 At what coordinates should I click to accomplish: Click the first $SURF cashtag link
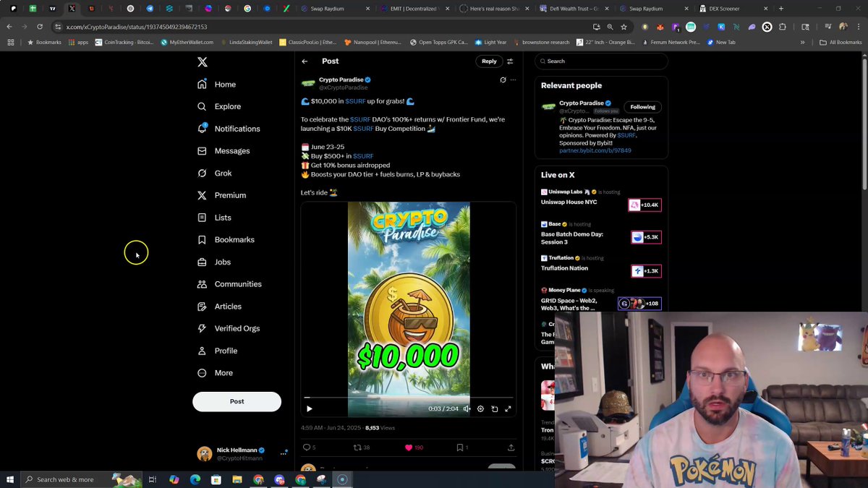pyautogui.click(x=355, y=101)
